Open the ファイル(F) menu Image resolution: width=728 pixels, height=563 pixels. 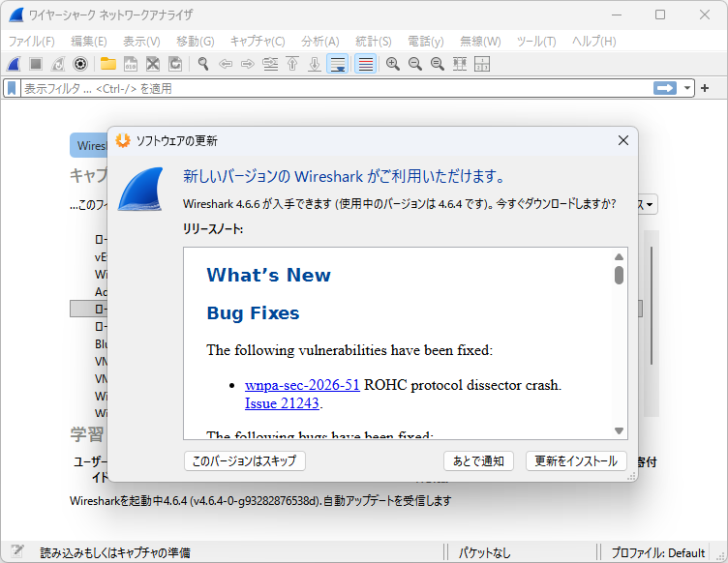coord(32,42)
